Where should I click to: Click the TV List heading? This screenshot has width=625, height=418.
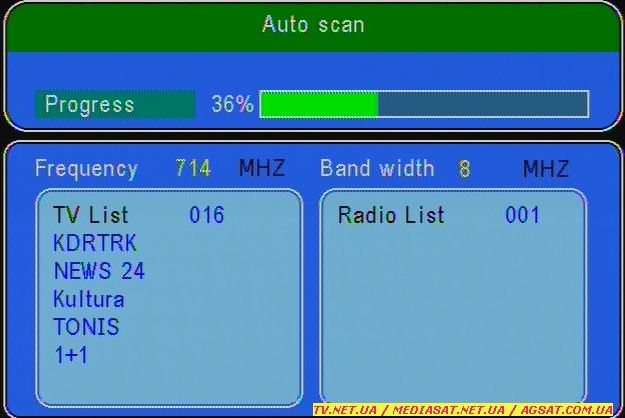coord(90,215)
